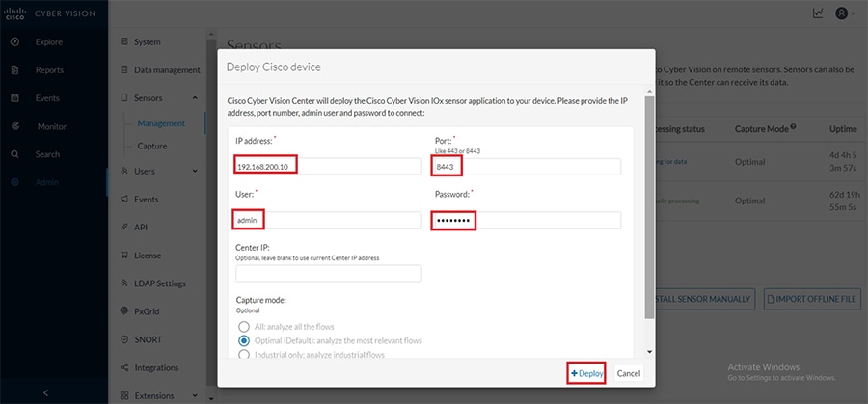Image resolution: width=868 pixels, height=404 pixels.
Task: Click the Cancel button in dialog
Action: pyautogui.click(x=628, y=373)
